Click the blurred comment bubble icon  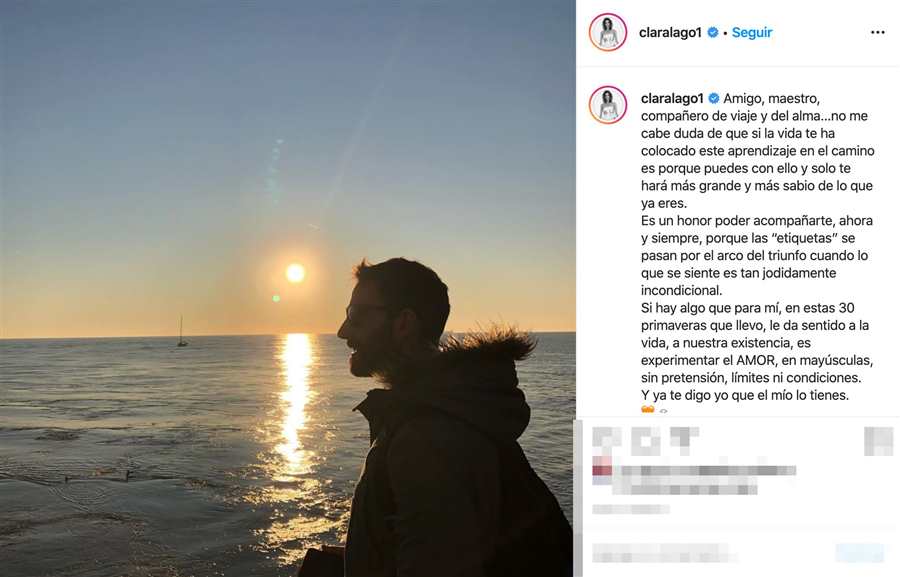click(x=645, y=440)
